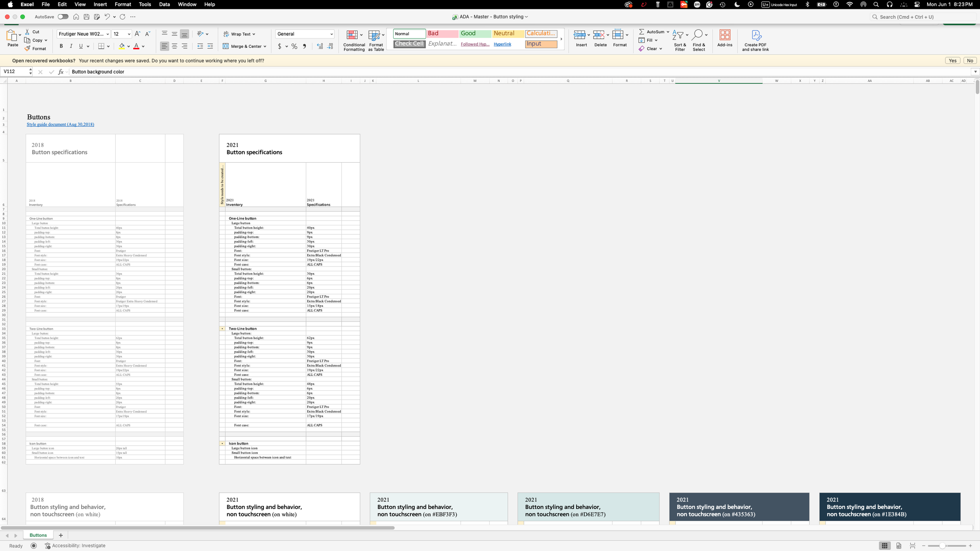Open the font size dropdown

129,34
